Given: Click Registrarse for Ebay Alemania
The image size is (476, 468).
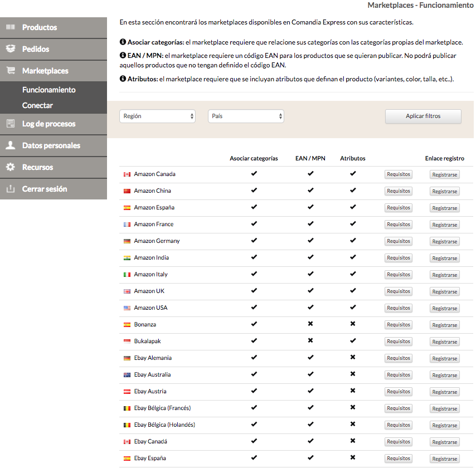Looking at the screenshot, I should 444,358.
